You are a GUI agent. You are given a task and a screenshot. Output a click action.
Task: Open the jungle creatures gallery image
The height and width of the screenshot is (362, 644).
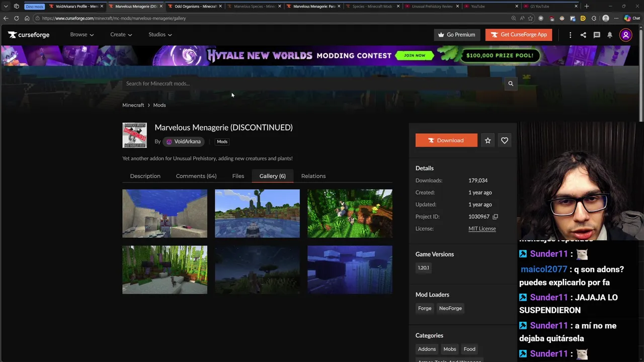(350, 214)
